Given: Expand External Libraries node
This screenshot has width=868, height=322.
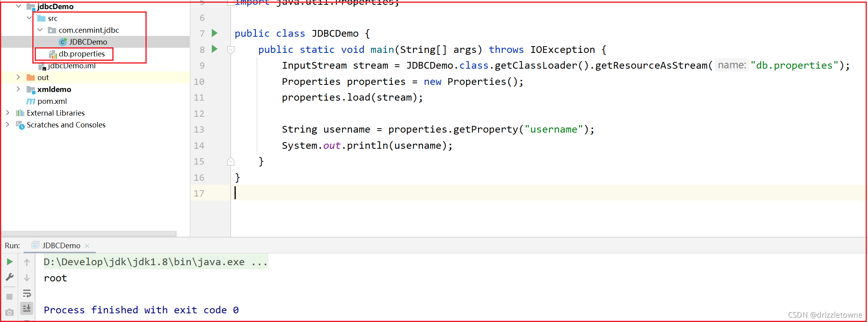Looking at the screenshot, I should click(x=7, y=113).
